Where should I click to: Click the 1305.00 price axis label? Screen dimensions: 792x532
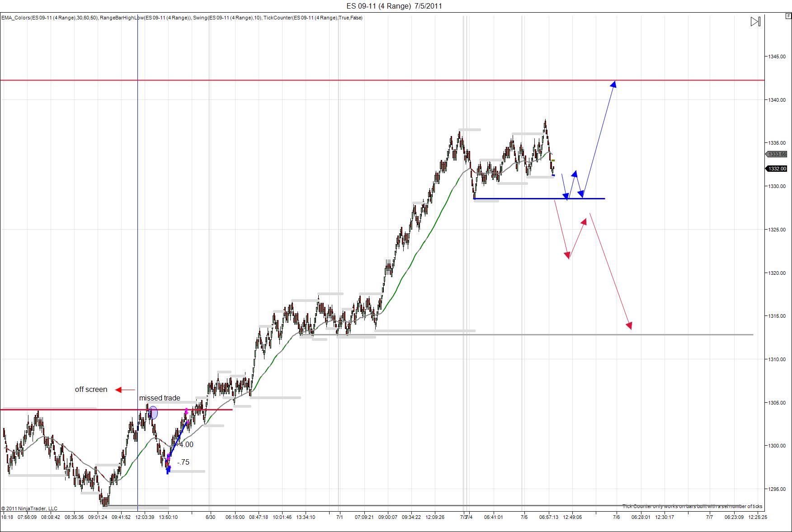[778, 403]
